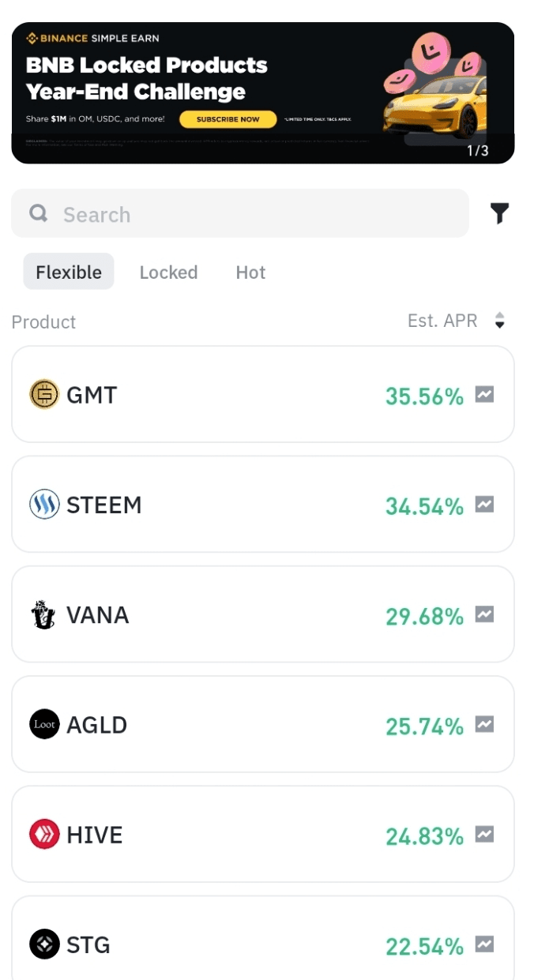Screen dimensions: 534x980
Task: Click the filter funnel icon
Action: point(499,213)
